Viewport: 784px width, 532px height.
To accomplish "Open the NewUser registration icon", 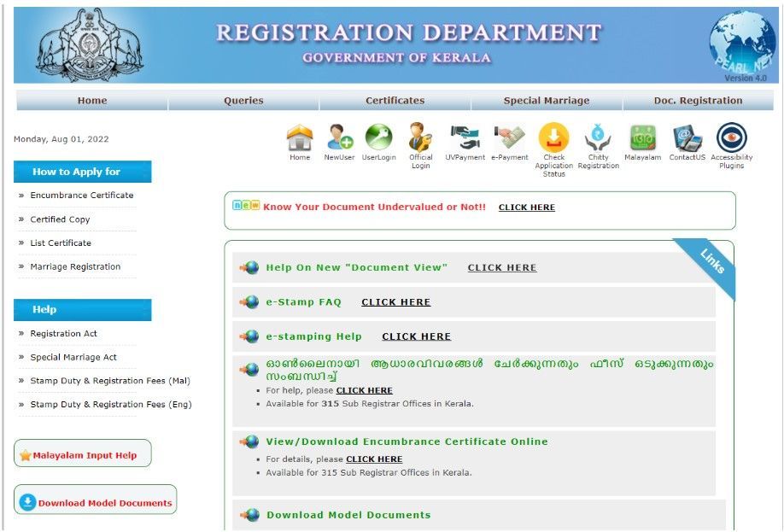I will pos(341,137).
